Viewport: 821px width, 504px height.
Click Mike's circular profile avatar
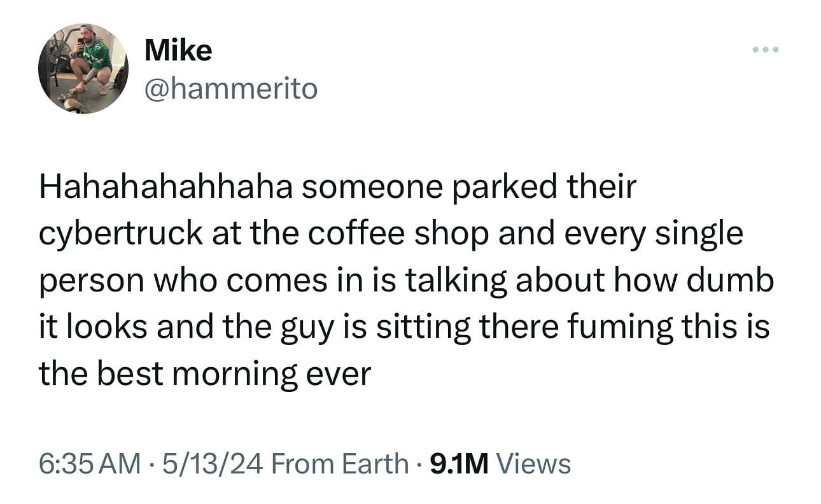point(83,69)
